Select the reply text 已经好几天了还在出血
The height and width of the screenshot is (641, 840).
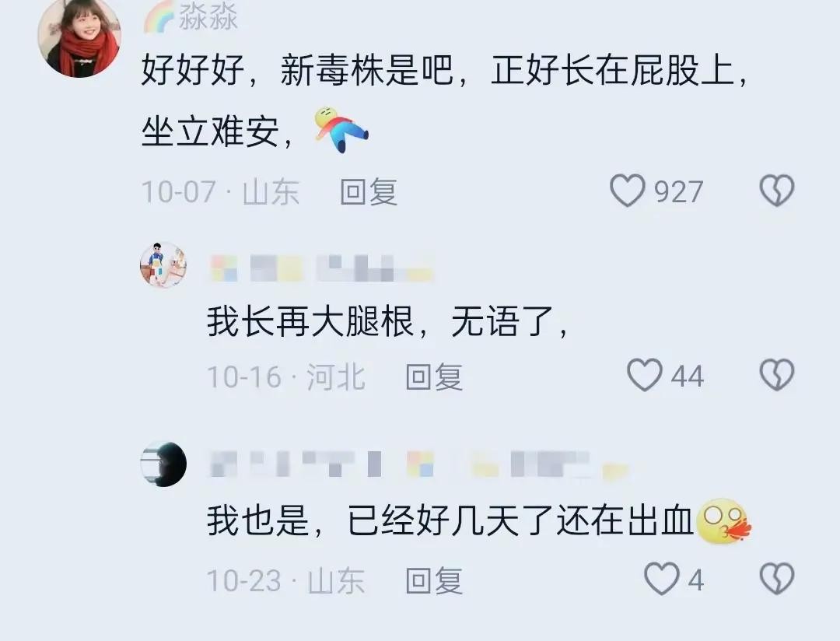(x=520, y=520)
